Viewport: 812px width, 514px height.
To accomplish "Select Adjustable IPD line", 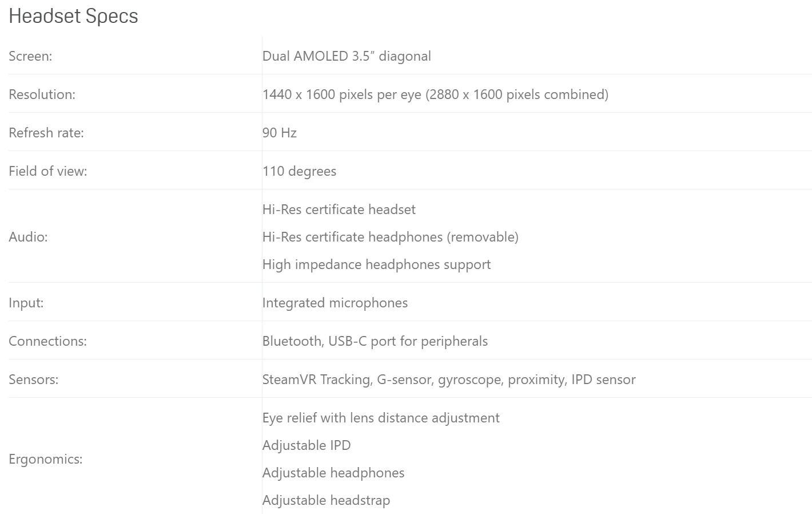I will point(307,445).
